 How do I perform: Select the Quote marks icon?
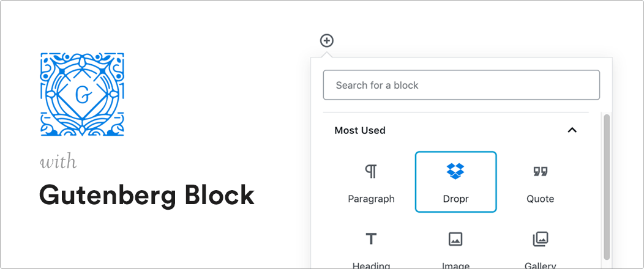click(x=540, y=171)
